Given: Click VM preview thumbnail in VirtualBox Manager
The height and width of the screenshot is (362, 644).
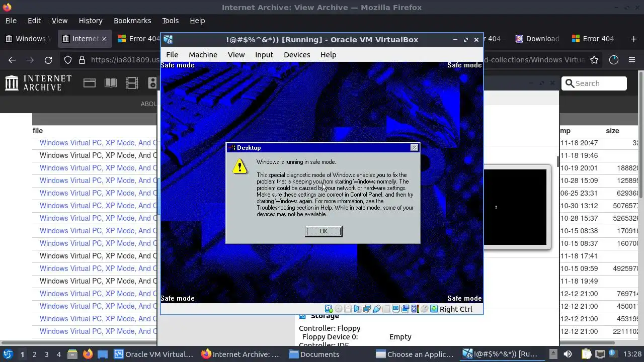Looking at the screenshot, I should [x=515, y=207].
